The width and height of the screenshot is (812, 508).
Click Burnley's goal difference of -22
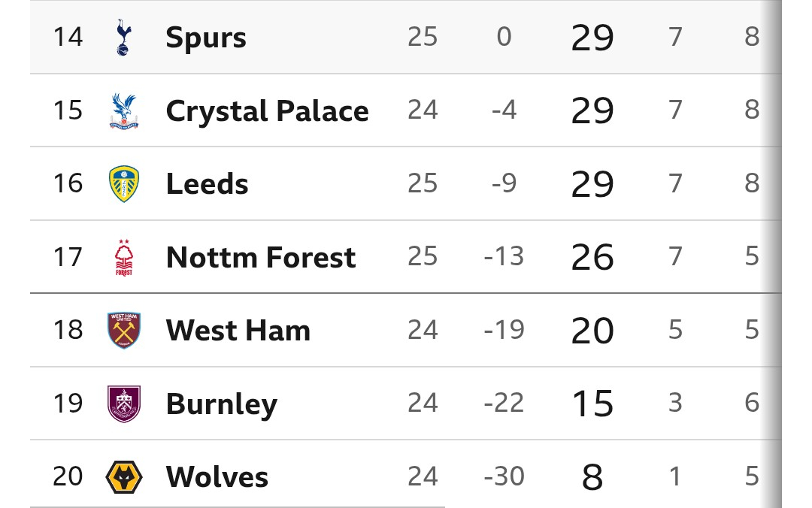[504, 404]
